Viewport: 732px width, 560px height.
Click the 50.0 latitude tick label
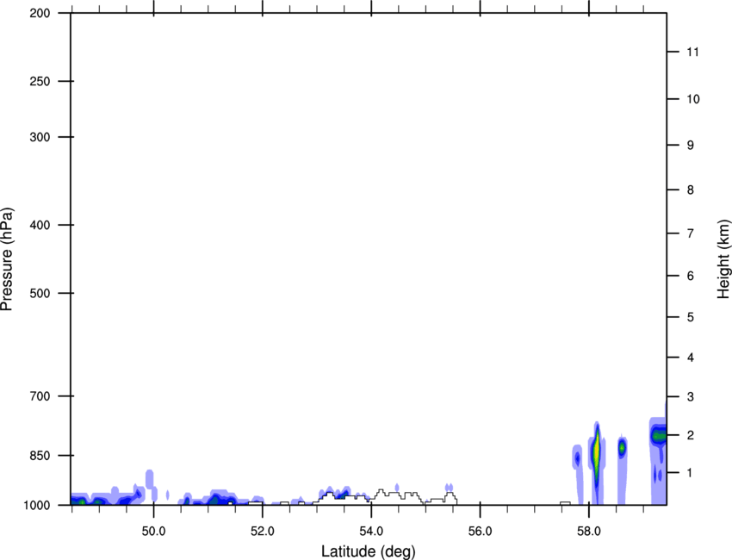pos(153,532)
